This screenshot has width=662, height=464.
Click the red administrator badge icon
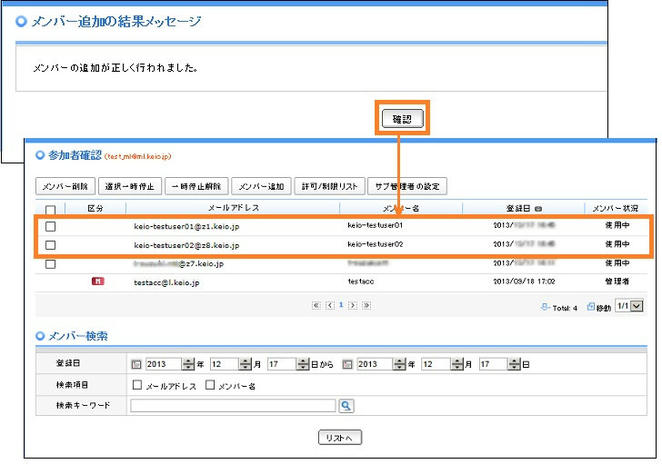(96, 283)
